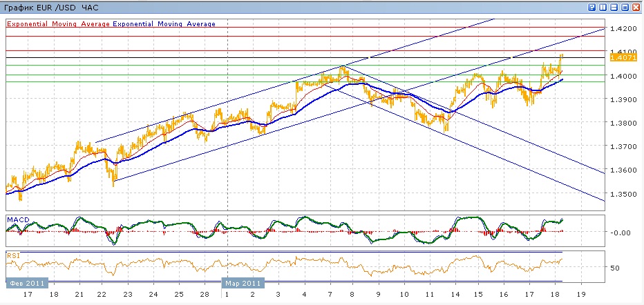Select date 28 on the time axis

(204, 294)
